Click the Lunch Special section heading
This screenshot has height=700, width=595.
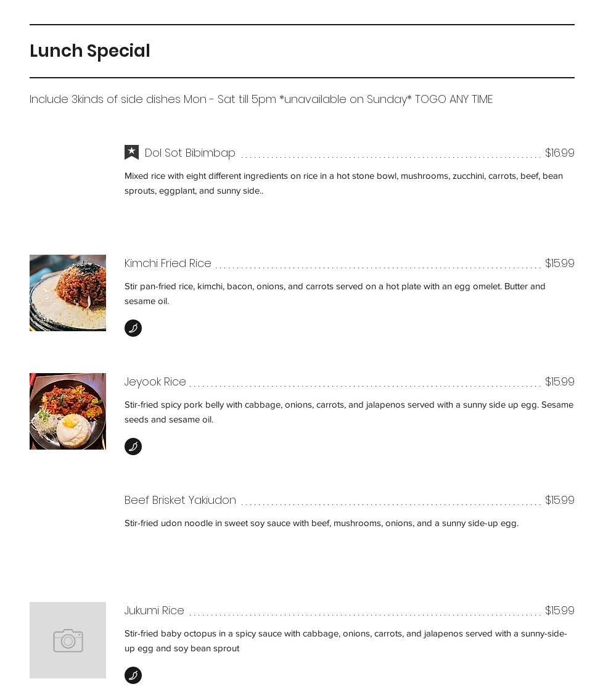pyautogui.click(x=90, y=51)
